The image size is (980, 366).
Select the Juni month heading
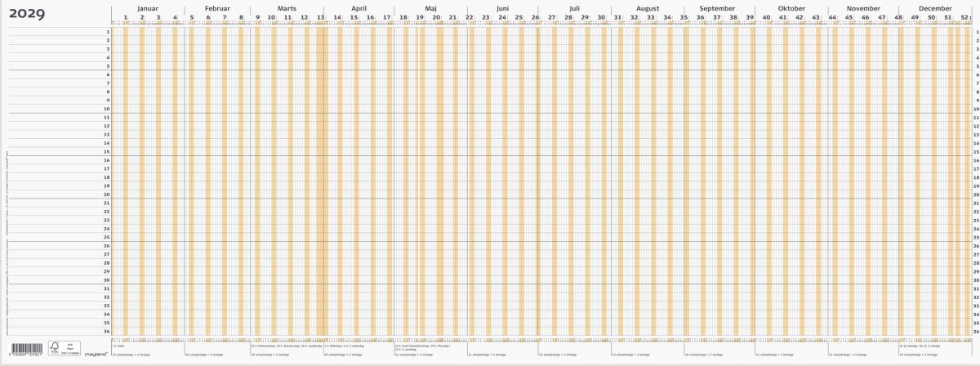pyautogui.click(x=501, y=7)
